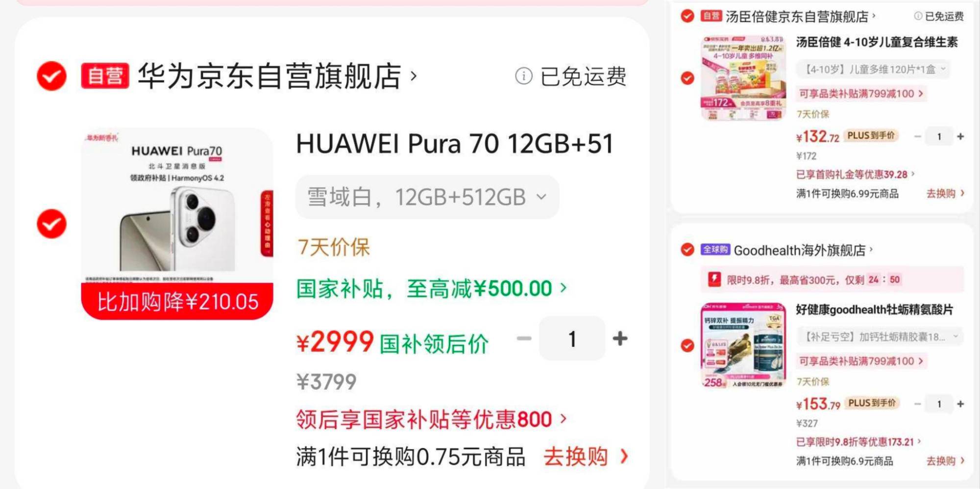
Task: Open the 儿童多维120片*1盒 spec dropdown
Action: [x=873, y=69]
